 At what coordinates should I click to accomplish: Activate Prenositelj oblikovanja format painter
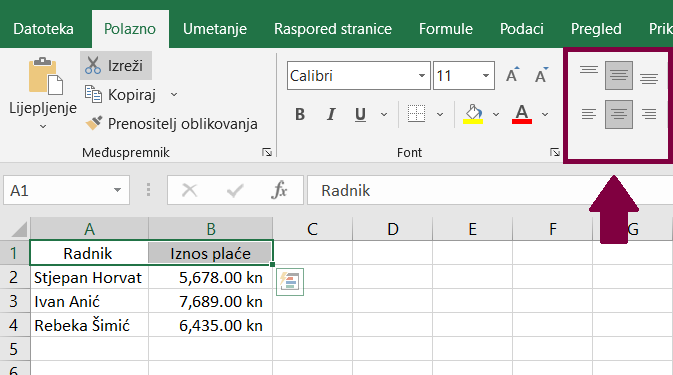[x=171, y=124]
